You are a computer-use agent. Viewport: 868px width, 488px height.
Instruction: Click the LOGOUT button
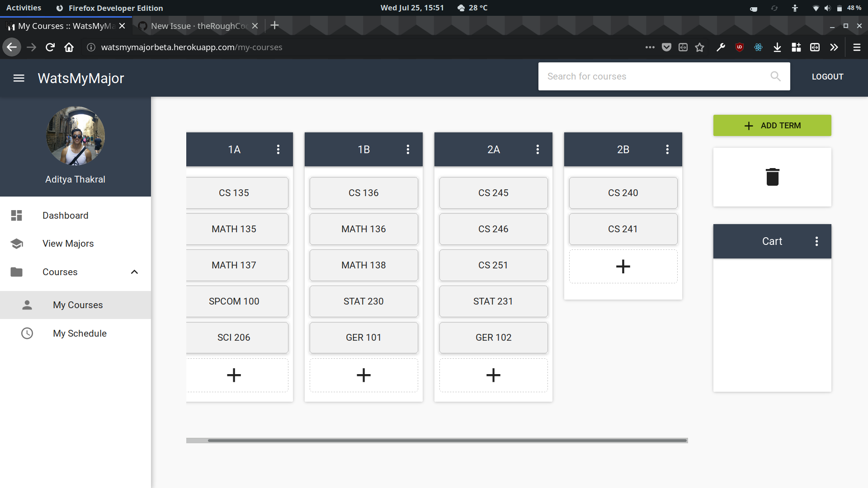click(x=827, y=77)
